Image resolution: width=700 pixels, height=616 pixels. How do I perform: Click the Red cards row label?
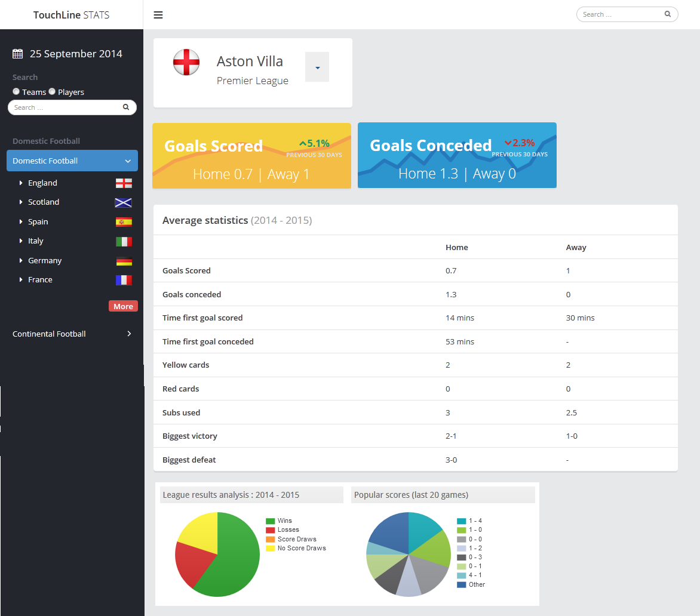tap(180, 389)
